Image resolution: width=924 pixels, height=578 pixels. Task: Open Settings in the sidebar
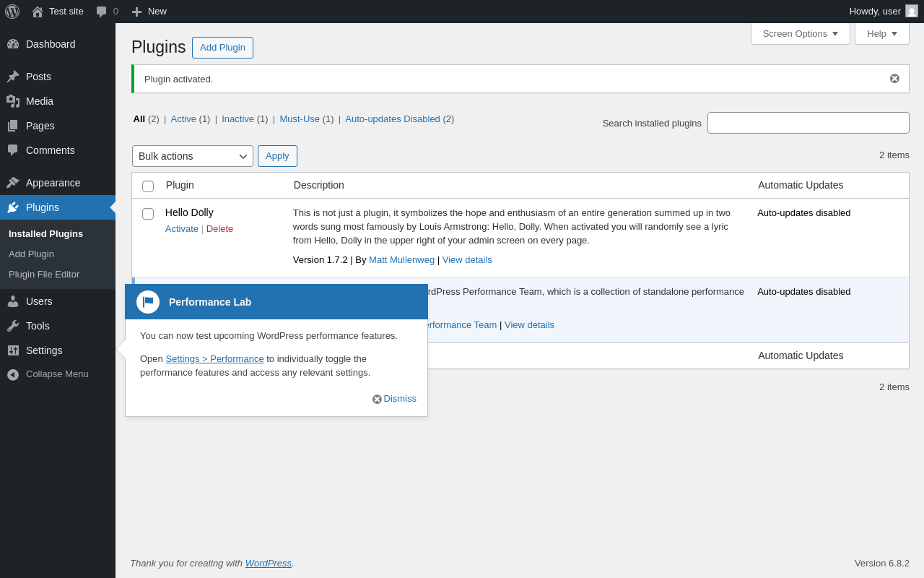click(58, 350)
